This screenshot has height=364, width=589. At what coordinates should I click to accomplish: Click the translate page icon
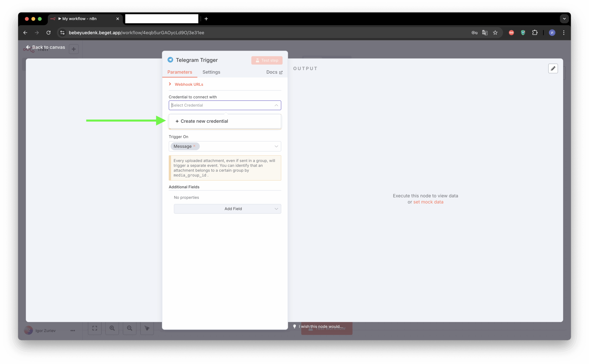pyautogui.click(x=485, y=32)
